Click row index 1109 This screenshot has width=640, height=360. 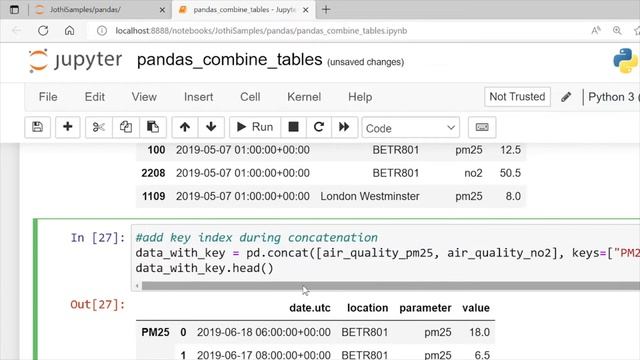tap(153, 196)
